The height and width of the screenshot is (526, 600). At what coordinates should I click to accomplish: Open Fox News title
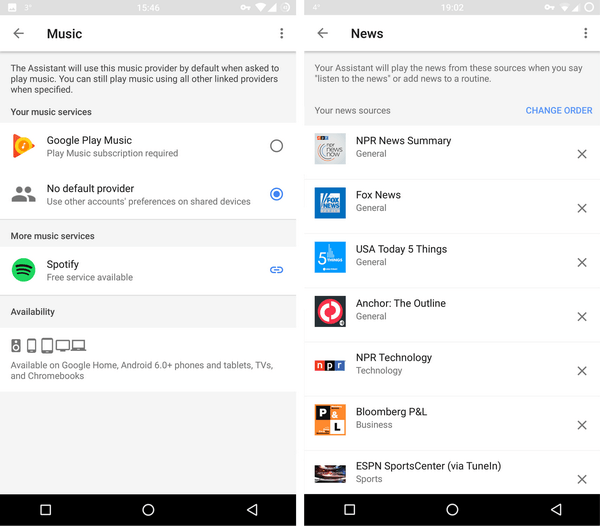tap(378, 195)
